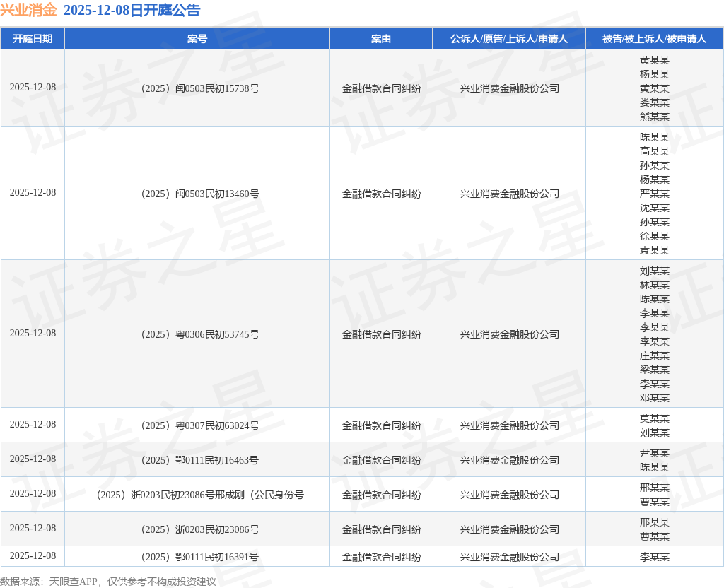Click defendant 邓某某
The image size is (724, 588).
(654, 398)
